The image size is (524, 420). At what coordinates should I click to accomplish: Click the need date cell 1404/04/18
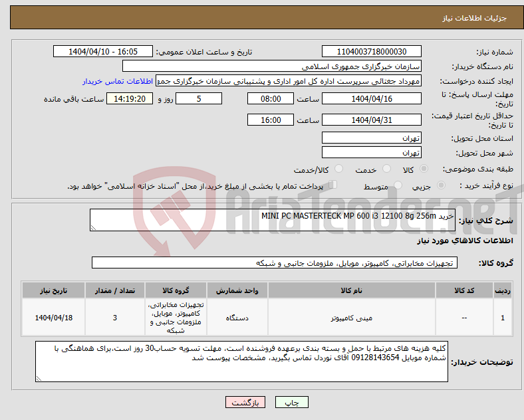(53, 318)
